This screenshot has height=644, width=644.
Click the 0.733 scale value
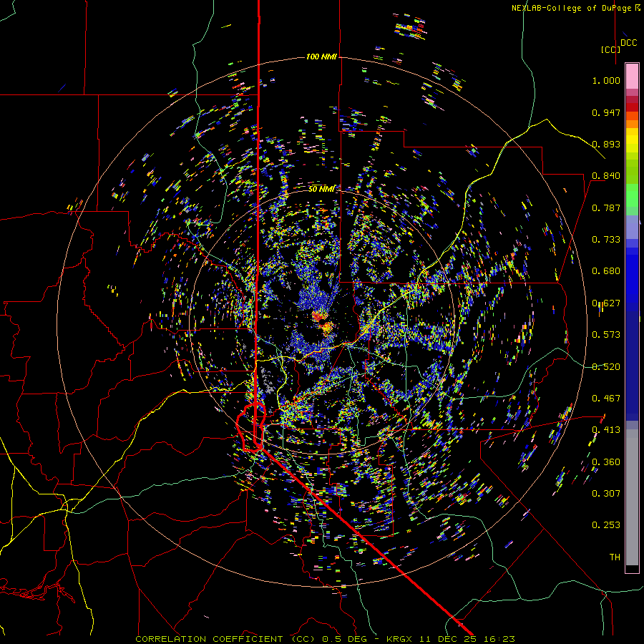click(x=606, y=240)
